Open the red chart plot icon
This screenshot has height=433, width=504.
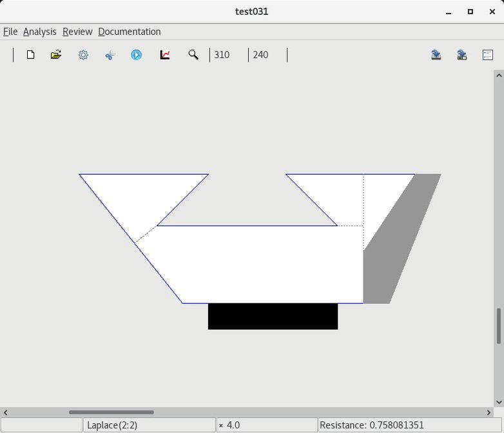165,55
